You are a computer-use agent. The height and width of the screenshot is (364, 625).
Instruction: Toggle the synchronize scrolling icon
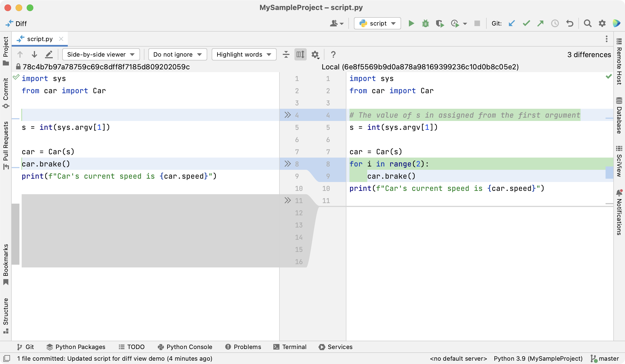pos(301,55)
